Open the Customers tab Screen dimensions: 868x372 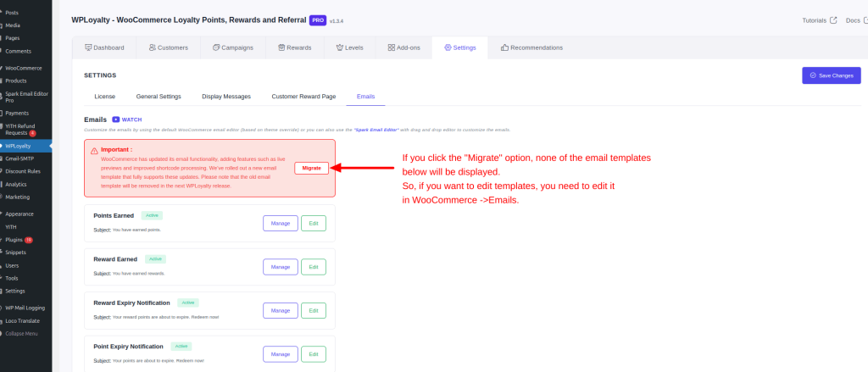tap(169, 47)
